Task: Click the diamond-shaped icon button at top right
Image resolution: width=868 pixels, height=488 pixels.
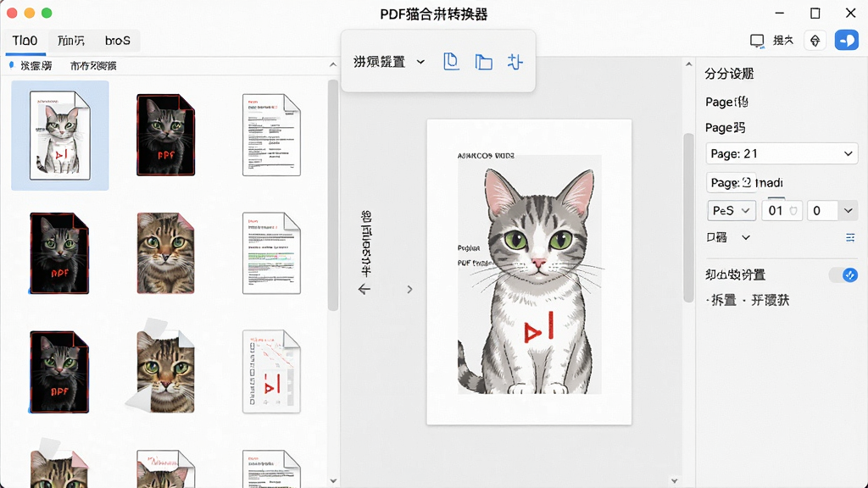Action: point(815,41)
